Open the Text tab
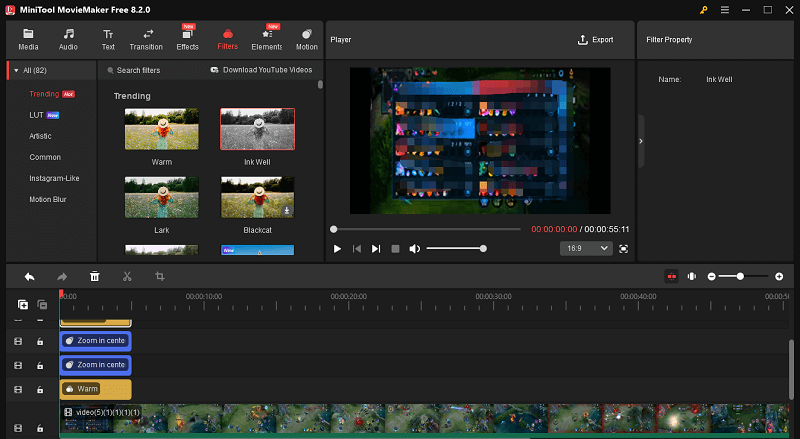 click(x=108, y=39)
